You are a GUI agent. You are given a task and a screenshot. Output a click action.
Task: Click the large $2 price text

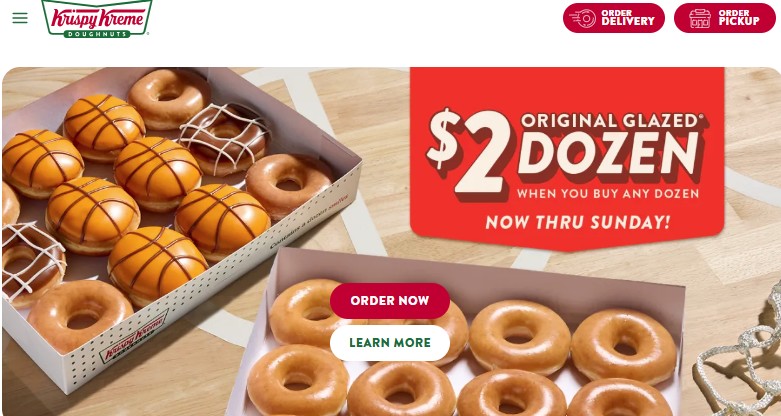pos(470,151)
